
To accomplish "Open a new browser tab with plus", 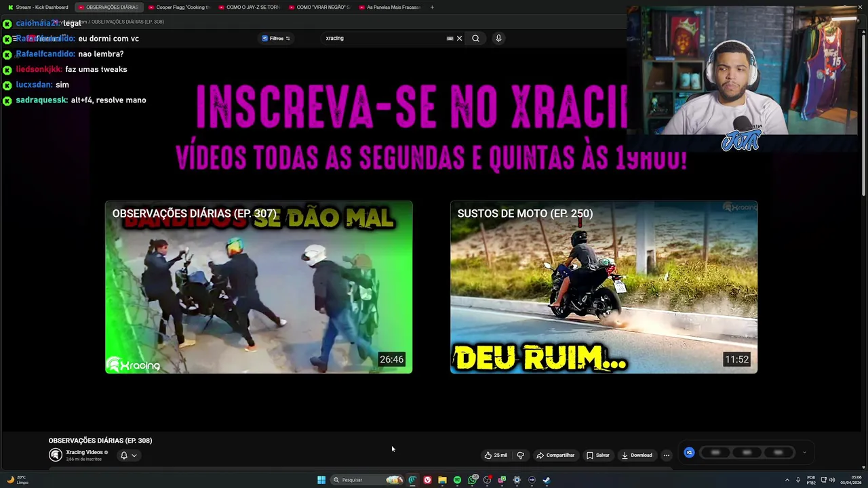I will [432, 7].
